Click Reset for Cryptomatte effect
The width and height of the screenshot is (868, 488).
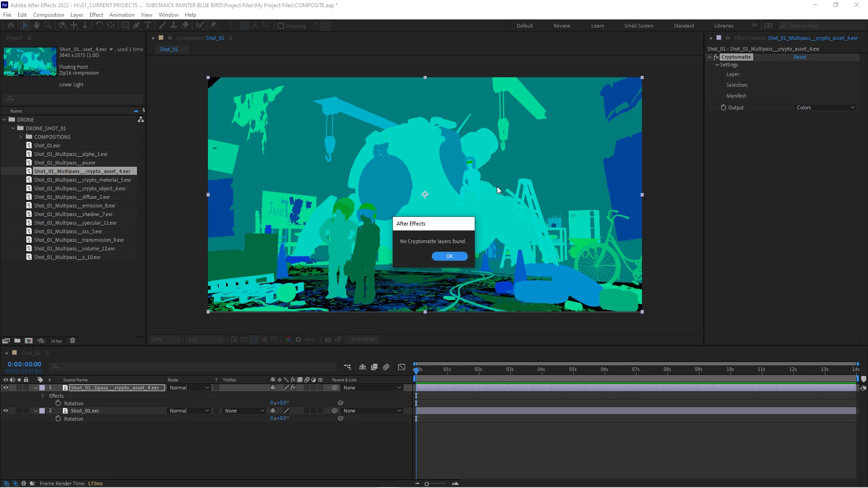point(800,57)
